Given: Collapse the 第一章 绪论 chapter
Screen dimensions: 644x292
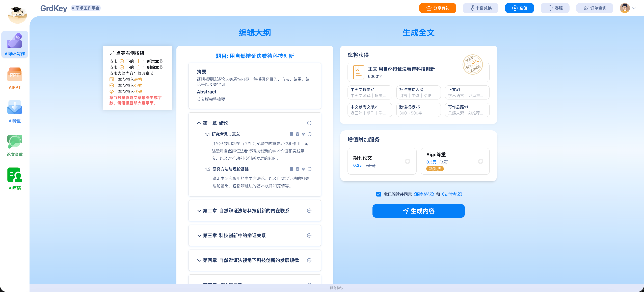Looking at the screenshot, I should (199, 123).
